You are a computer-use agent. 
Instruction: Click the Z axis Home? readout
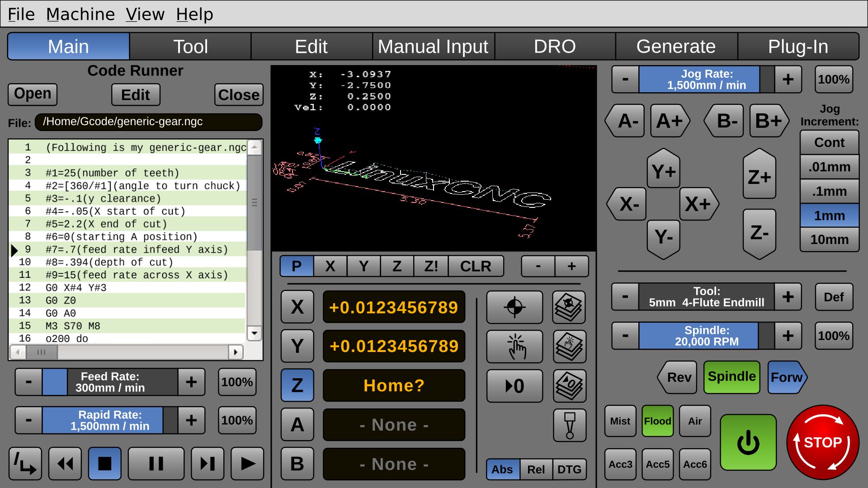394,385
